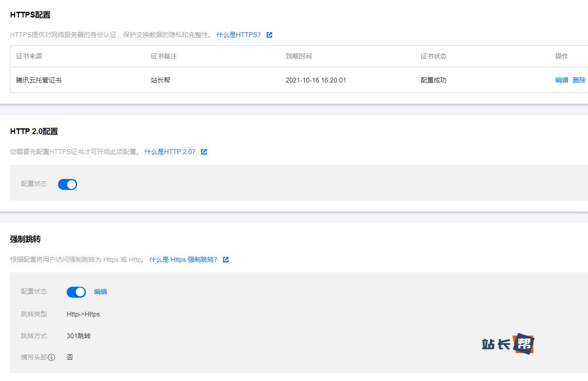Edit the 腾讯云托管证书 certificate row
Image resolution: width=588 pixels, height=381 pixels.
click(561, 80)
